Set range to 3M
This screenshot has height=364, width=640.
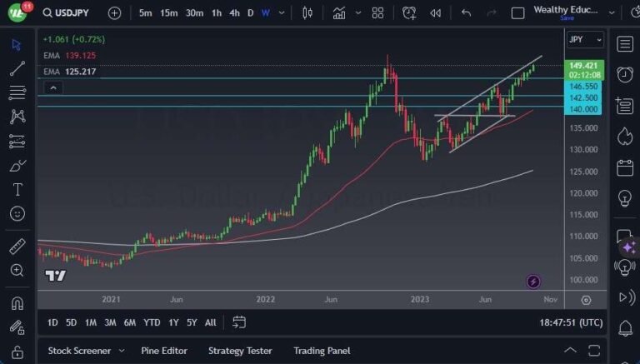tap(110, 323)
